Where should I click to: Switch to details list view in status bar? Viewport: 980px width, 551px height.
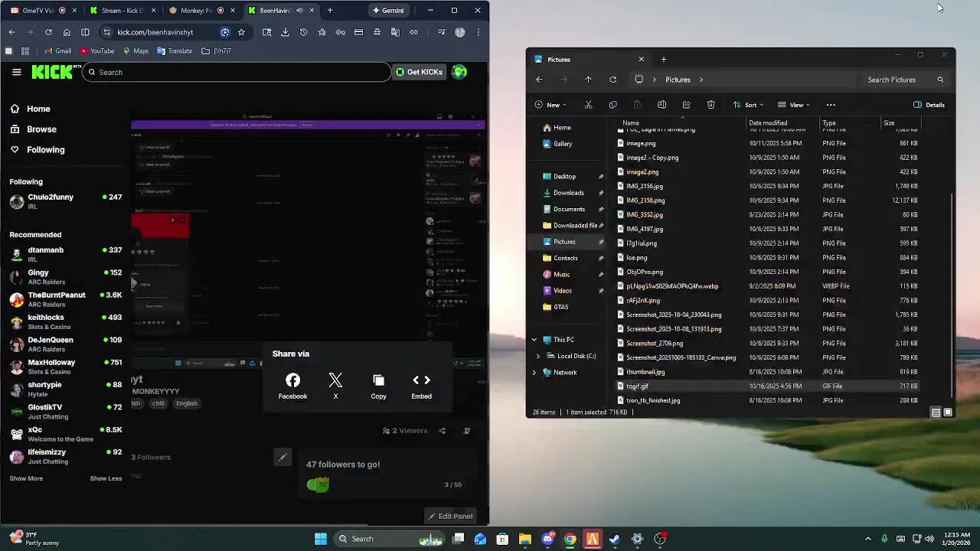(936, 412)
